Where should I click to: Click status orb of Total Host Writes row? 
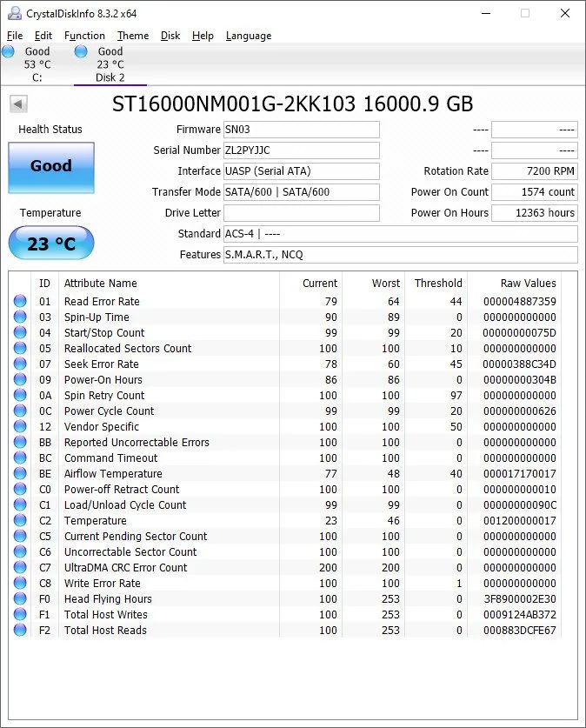20,614
